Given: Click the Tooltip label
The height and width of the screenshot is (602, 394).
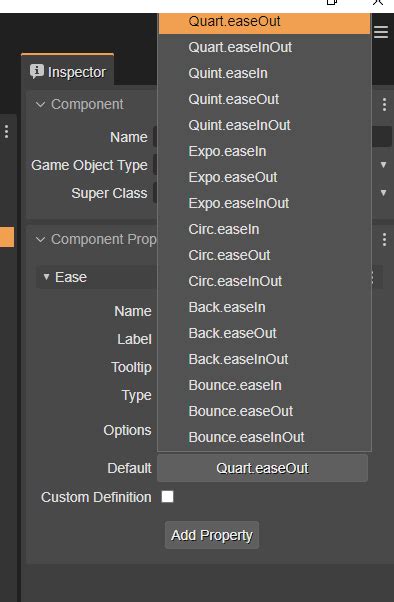Looking at the screenshot, I should coord(131,367).
